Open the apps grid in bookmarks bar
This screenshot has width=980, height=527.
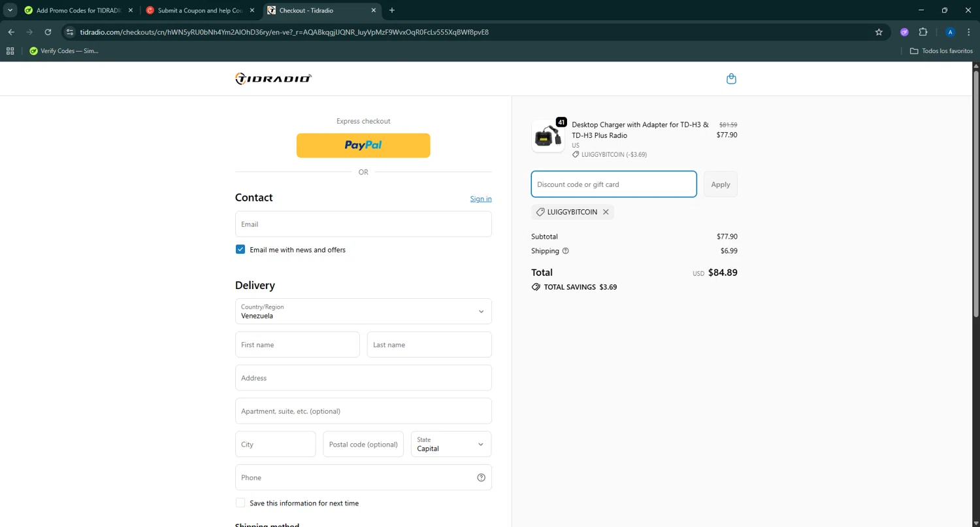10,51
